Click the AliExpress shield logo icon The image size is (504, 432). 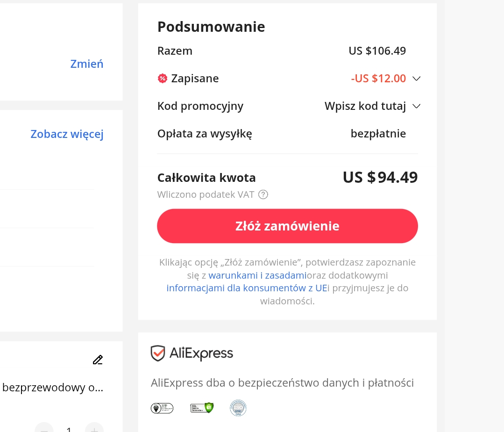pyautogui.click(x=158, y=353)
